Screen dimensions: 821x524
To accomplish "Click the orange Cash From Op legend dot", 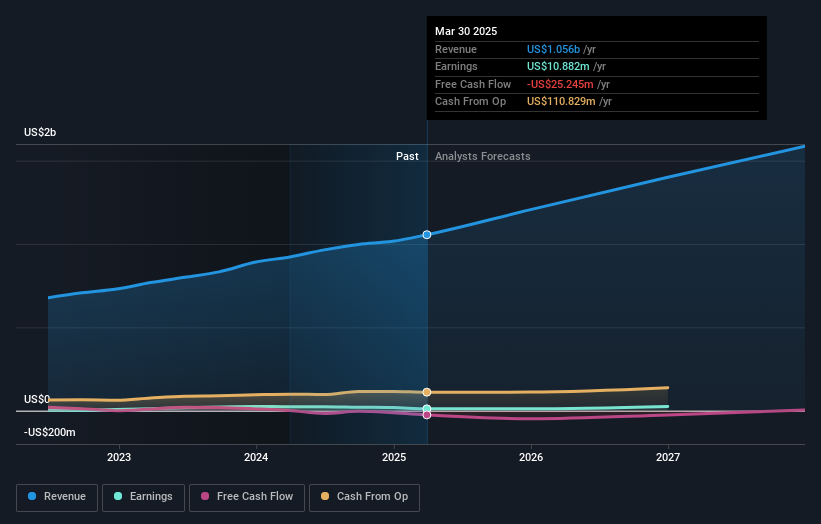I will click(x=325, y=496).
